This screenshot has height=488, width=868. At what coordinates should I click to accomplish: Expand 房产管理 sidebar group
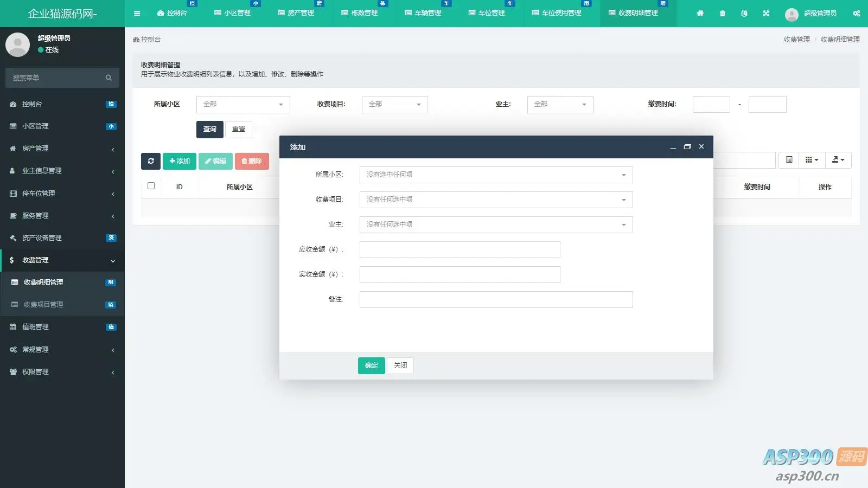62,149
